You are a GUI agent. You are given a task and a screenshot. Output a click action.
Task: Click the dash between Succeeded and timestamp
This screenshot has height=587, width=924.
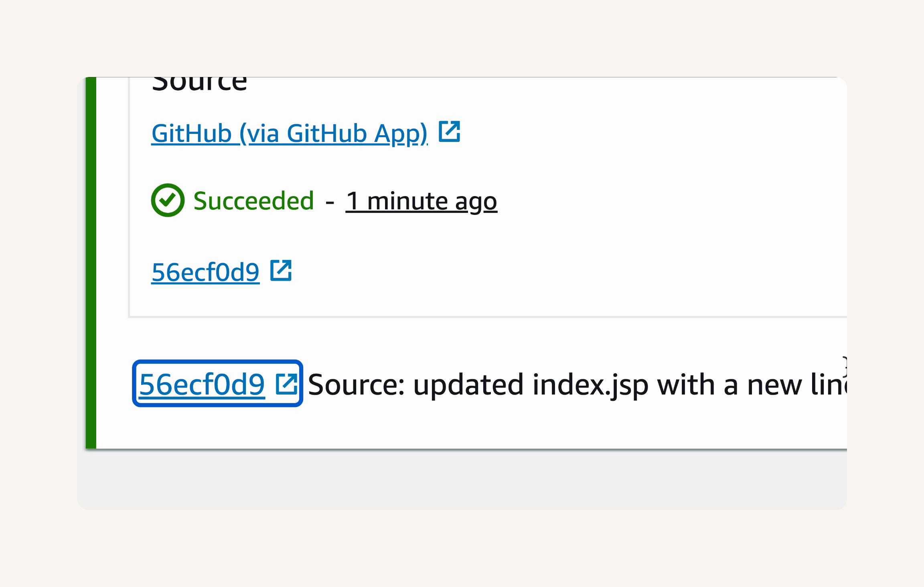pyautogui.click(x=330, y=202)
